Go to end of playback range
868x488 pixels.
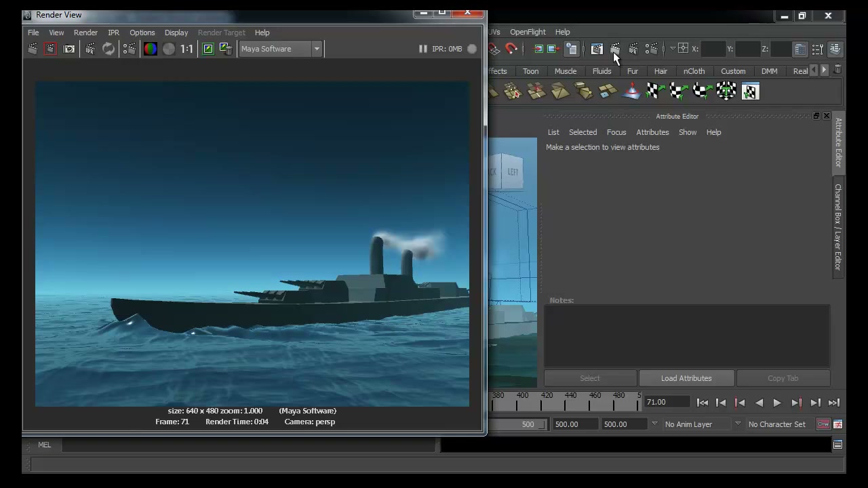(834, 403)
